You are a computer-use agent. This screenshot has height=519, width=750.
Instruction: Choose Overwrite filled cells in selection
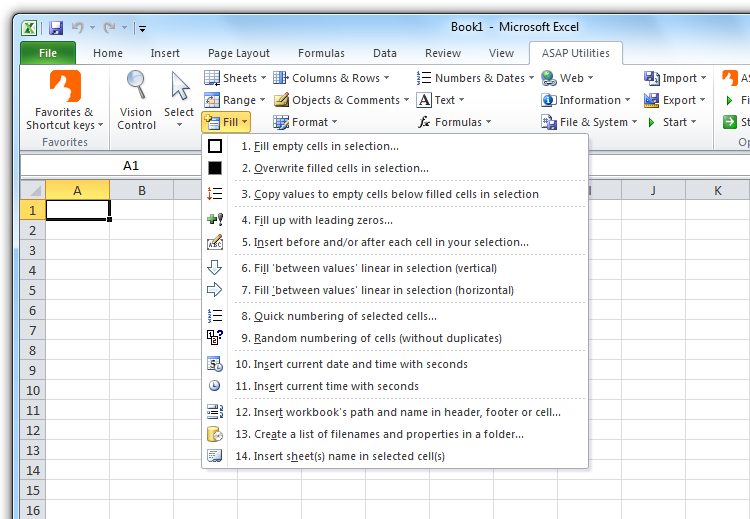[x=395, y=168]
